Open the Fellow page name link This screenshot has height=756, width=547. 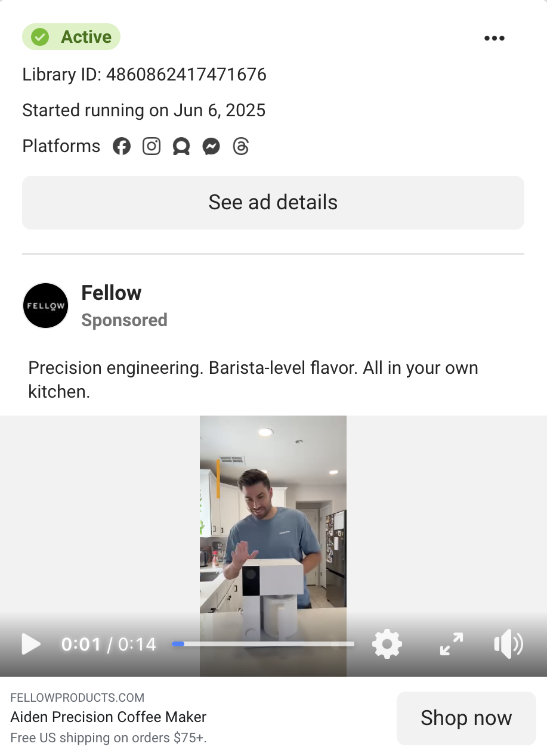coord(112,293)
